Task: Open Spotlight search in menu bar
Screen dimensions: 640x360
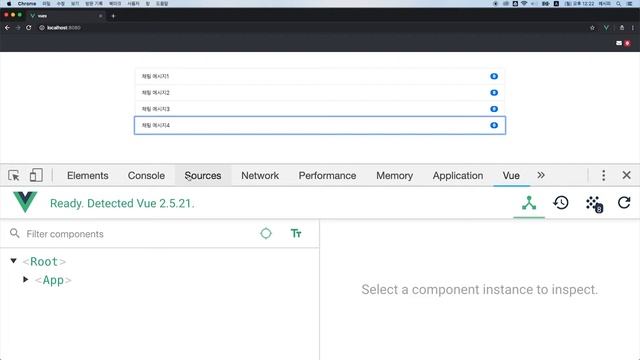Action: click(x=619, y=4)
